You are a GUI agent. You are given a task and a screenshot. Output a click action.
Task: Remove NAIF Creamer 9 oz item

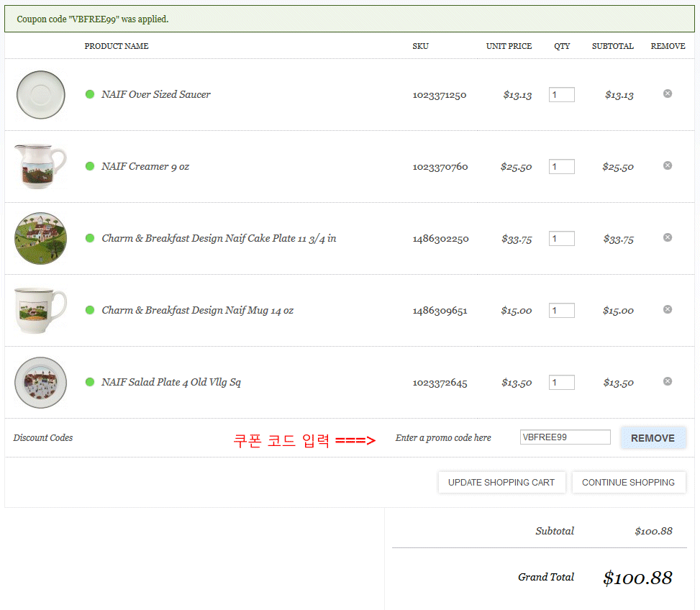(x=667, y=165)
